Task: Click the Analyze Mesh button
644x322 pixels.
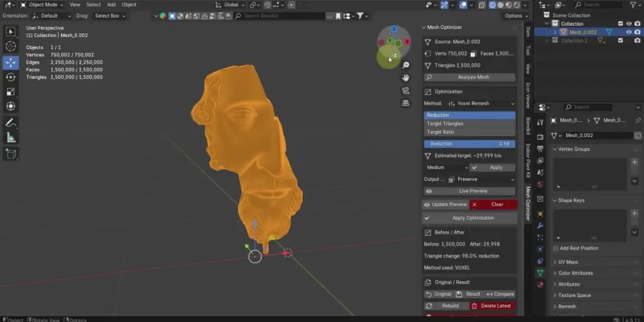Action: pos(470,77)
